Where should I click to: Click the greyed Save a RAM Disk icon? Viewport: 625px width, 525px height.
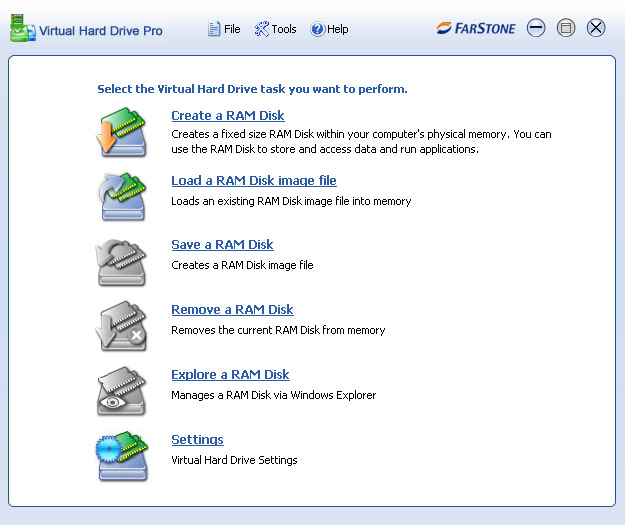[x=121, y=262]
